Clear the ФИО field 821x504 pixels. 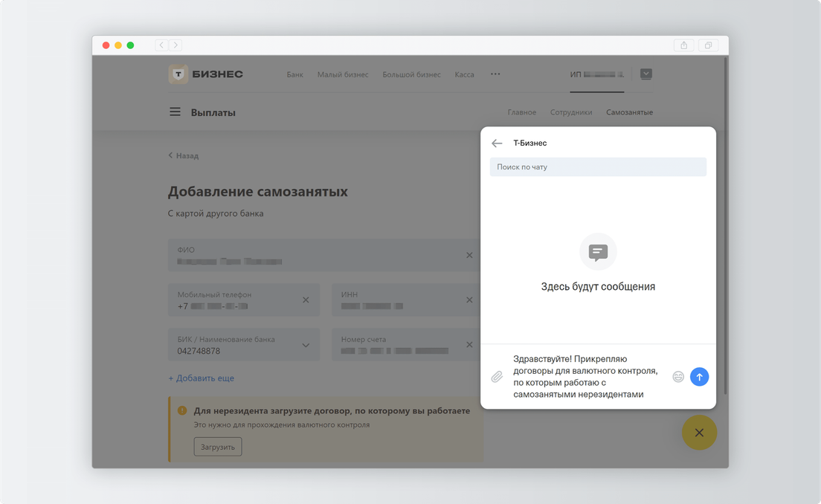click(x=469, y=256)
